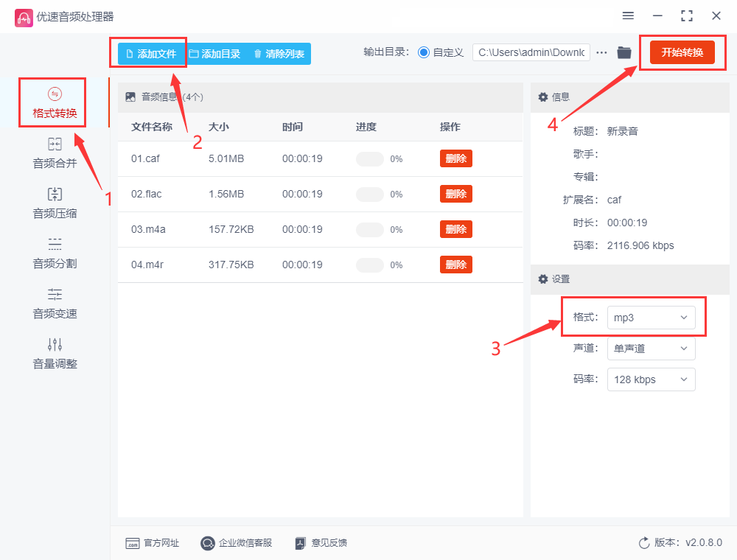737x560 pixels.
Task: Click the 官方网址 official website link
Action: pyautogui.click(x=153, y=543)
